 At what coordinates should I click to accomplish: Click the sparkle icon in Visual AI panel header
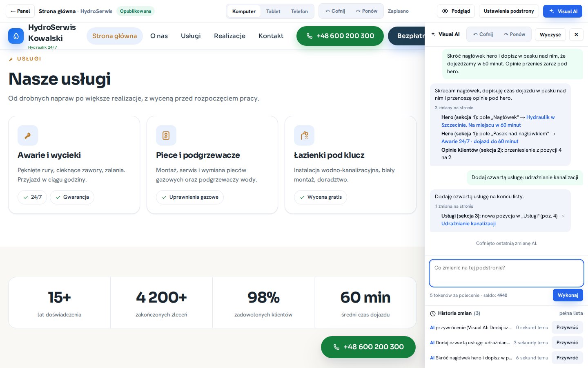[433, 34]
